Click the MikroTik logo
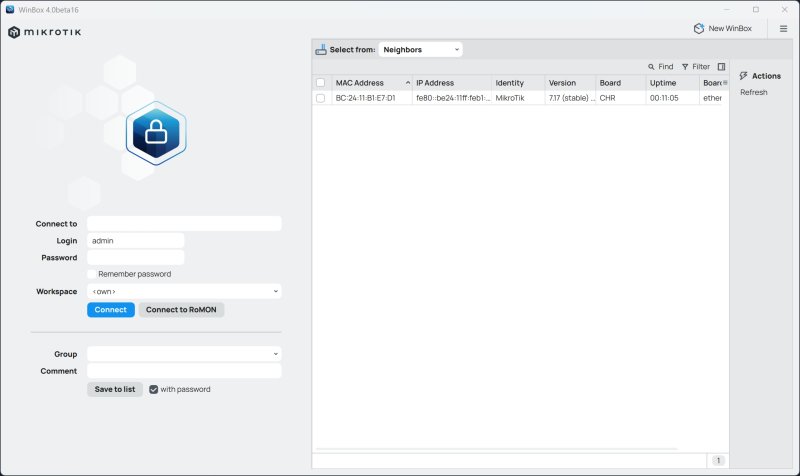The height and width of the screenshot is (476, 800). coord(44,32)
